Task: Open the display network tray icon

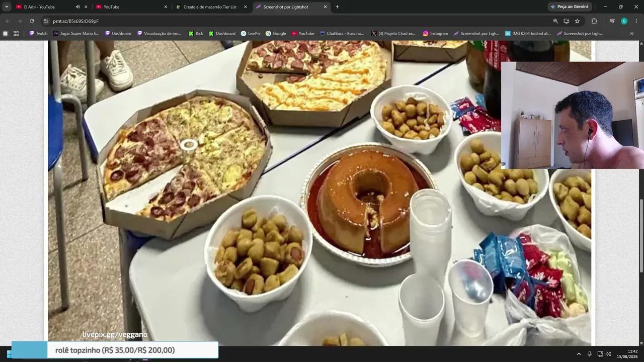Action: (600, 354)
